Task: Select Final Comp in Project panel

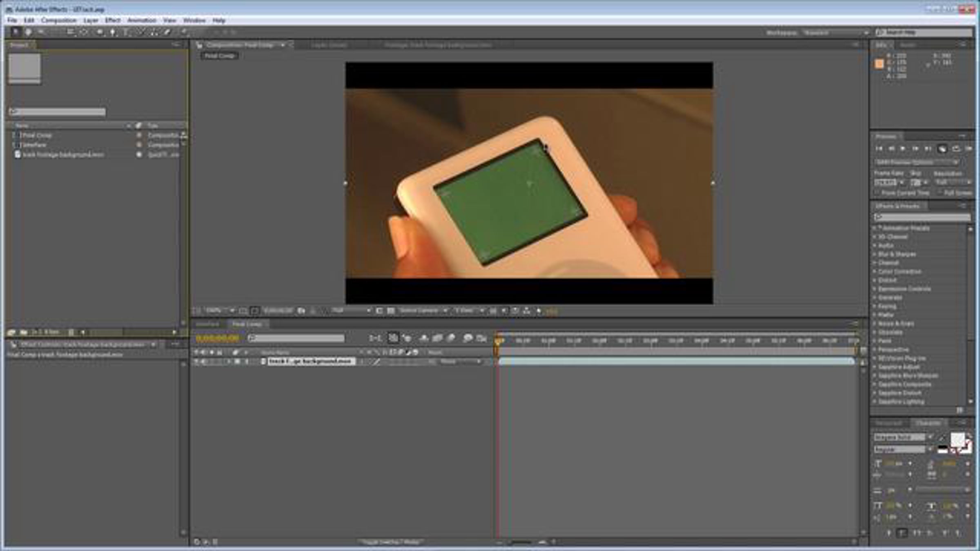Action: [37, 135]
